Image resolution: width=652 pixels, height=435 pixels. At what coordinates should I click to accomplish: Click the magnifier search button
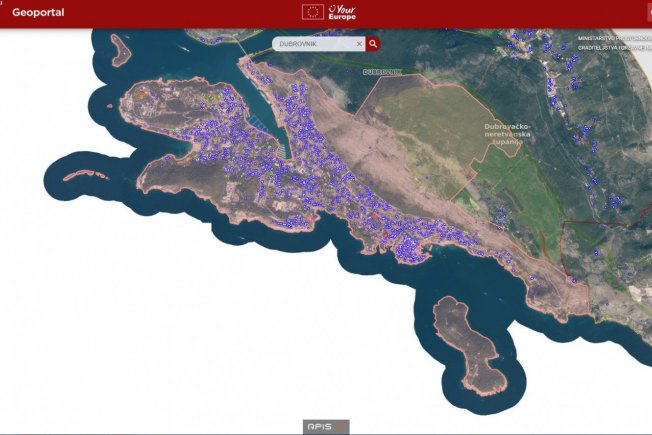click(x=373, y=44)
